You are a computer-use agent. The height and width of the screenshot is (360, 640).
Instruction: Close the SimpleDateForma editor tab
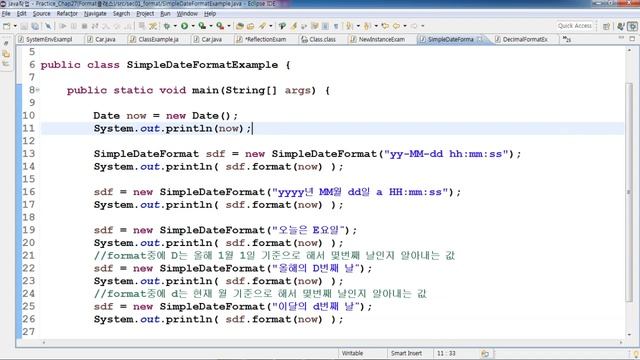click(x=480, y=39)
